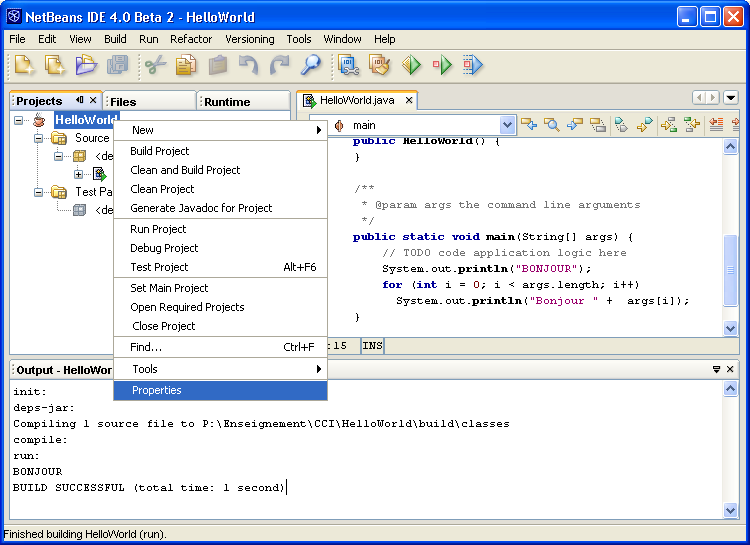Image resolution: width=750 pixels, height=545 pixels.
Task: Choose Find... in the context menu
Action: click(x=221, y=347)
